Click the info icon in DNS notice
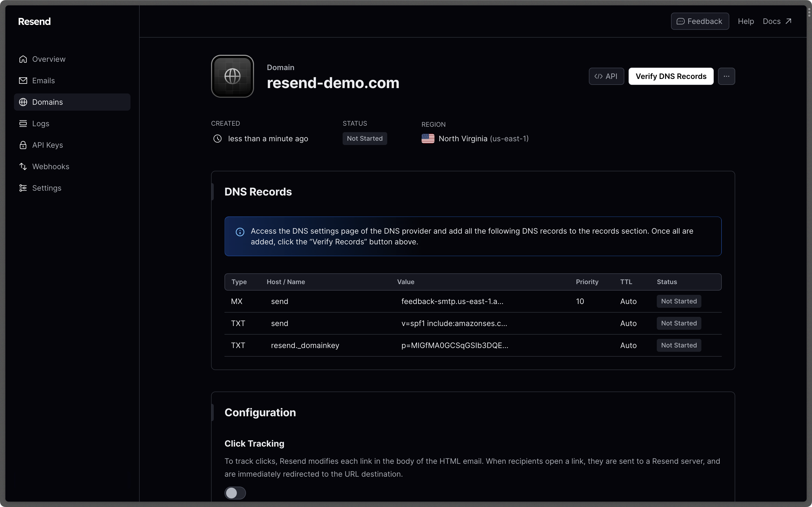 pyautogui.click(x=240, y=232)
